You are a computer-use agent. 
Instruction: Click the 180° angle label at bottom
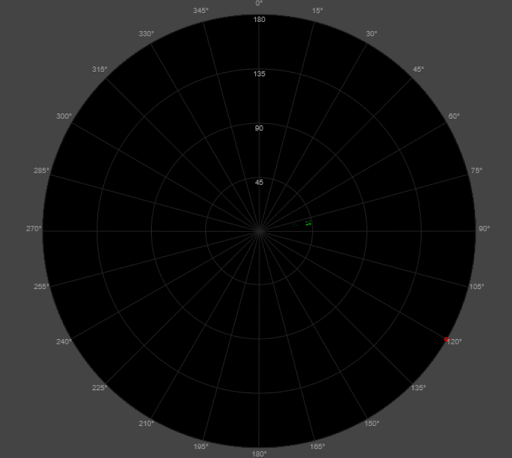pos(259,454)
